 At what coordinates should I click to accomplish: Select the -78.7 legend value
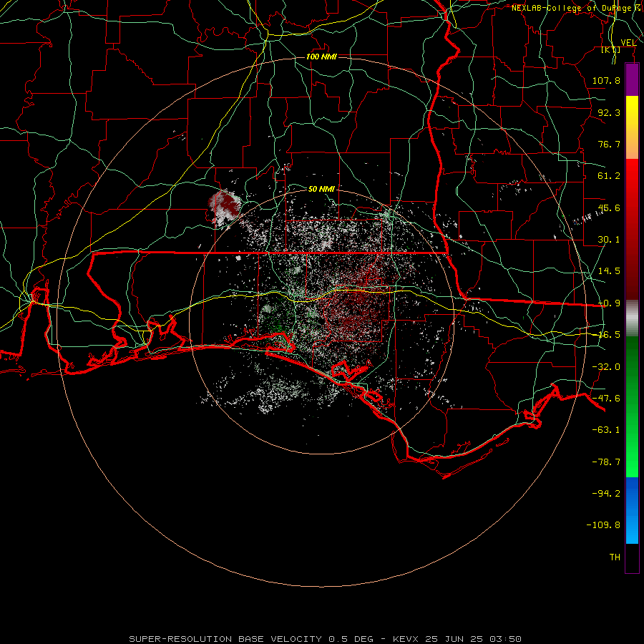point(606,462)
